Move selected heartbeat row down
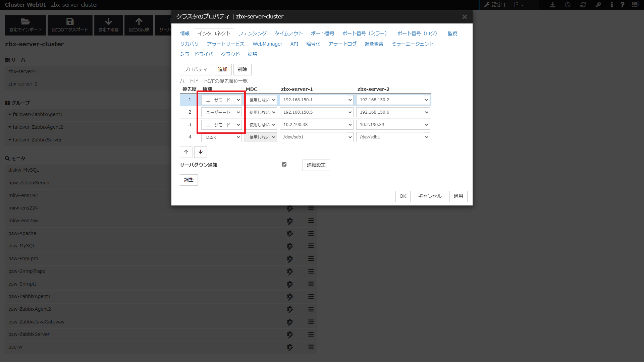 (201, 152)
